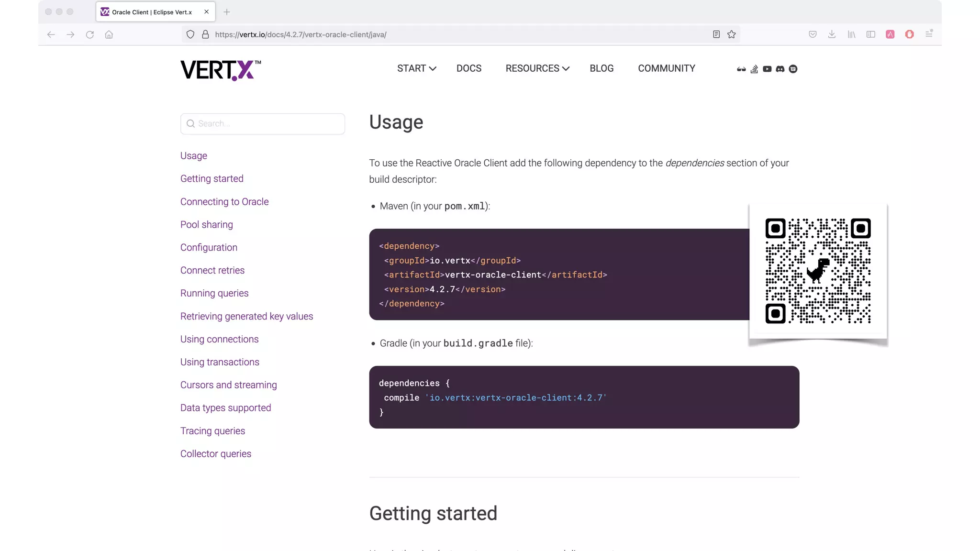
Task: Jump to Usage in sidebar
Action: click(x=194, y=155)
